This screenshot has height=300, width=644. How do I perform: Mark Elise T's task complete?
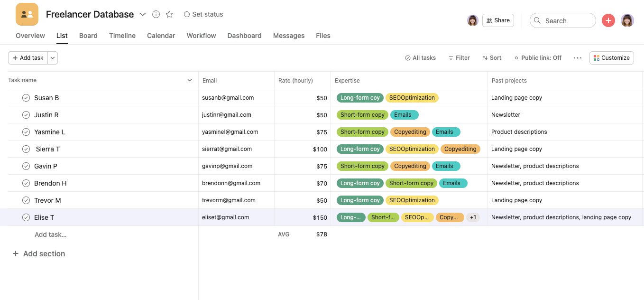pyautogui.click(x=26, y=217)
